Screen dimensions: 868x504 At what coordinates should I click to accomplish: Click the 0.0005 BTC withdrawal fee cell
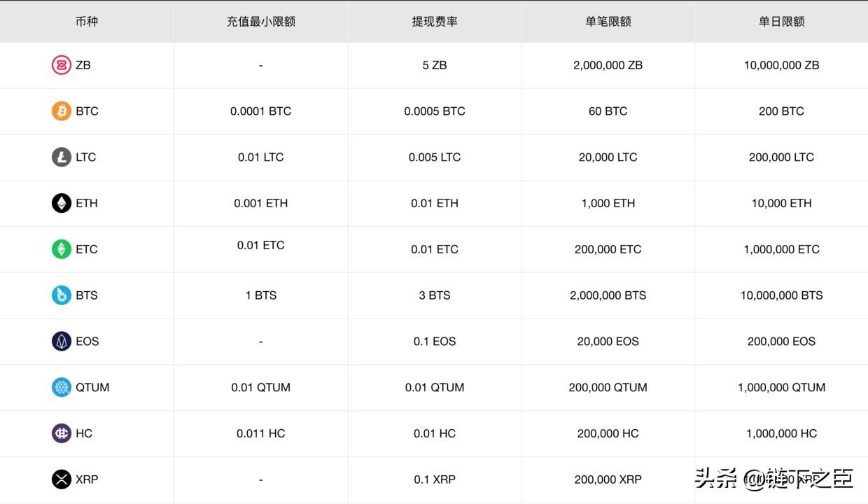point(435,111)
